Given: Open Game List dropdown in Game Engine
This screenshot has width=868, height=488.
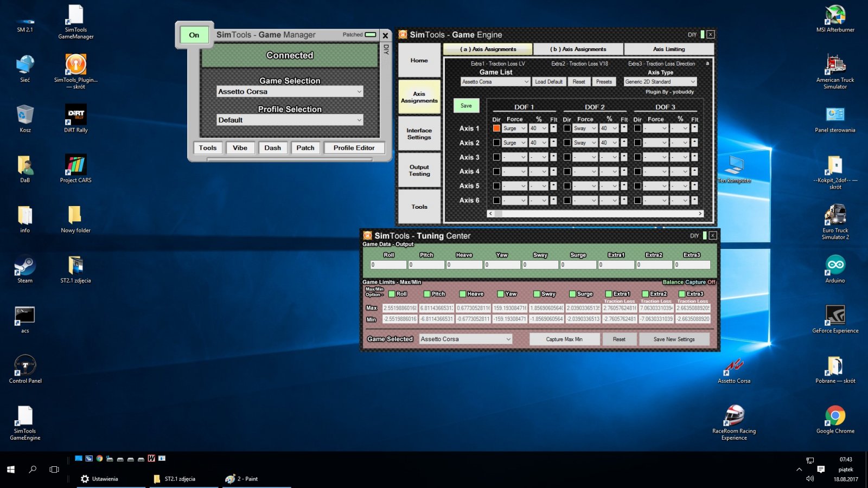Looking at the screenshot, I should (495, 82).
